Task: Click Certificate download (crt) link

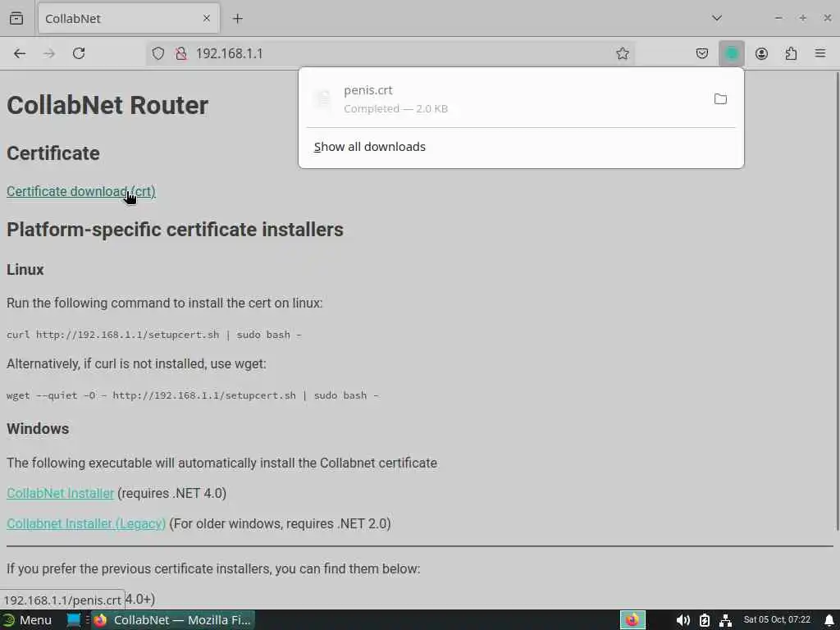Action: 81,191
